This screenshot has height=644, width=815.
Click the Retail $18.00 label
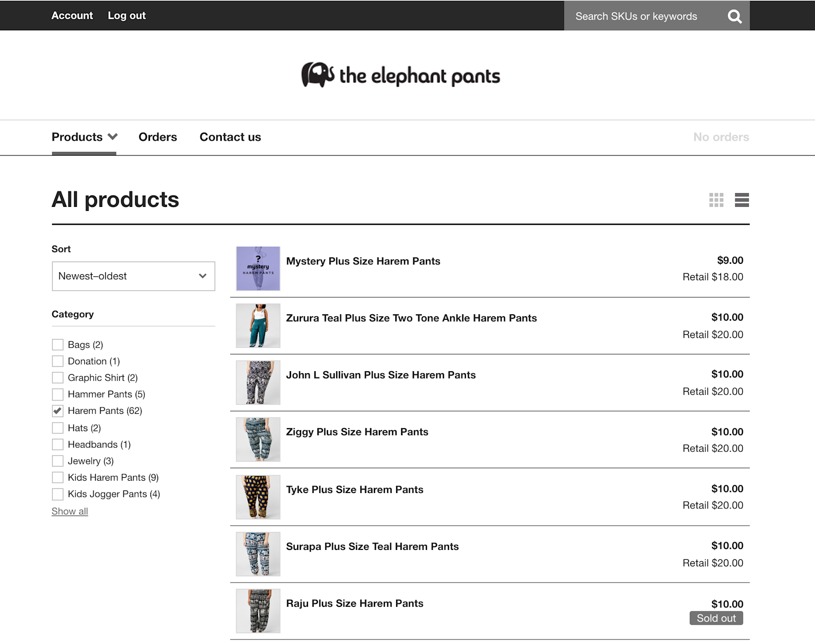point(713,277)
